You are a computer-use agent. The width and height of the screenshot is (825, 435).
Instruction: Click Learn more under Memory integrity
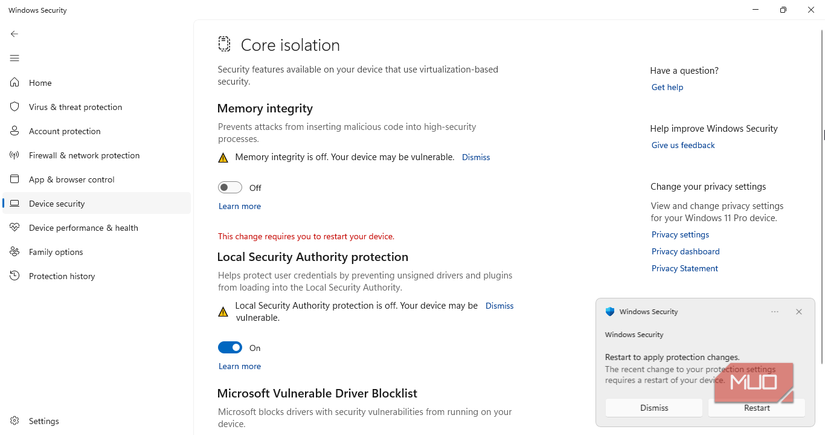[239, 206]
